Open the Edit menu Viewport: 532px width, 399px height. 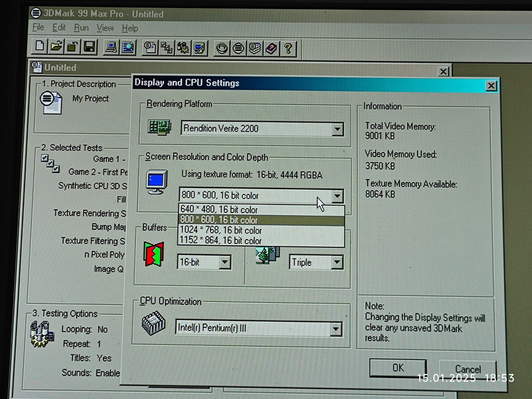tap(59, 28)
